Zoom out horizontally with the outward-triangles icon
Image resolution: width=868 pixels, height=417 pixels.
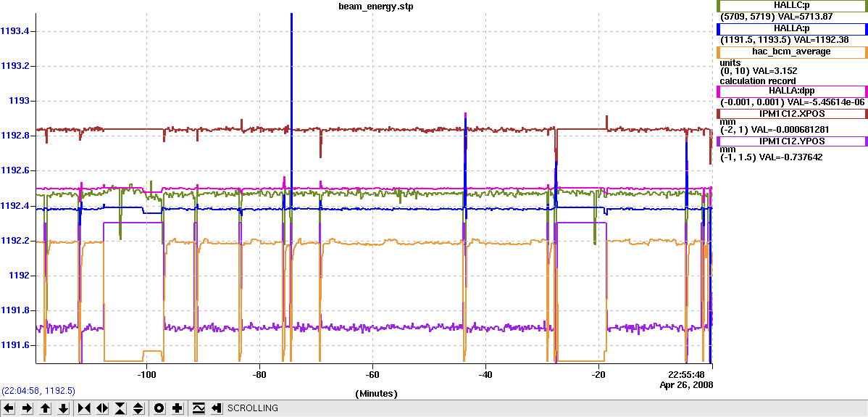point(102,408)
